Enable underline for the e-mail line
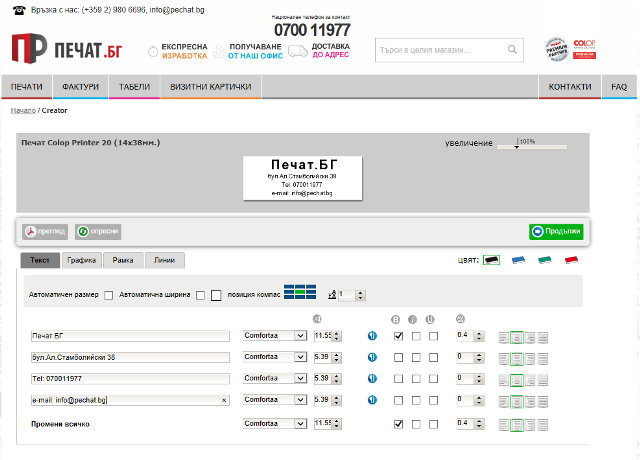The width and height of the screenshot is (640, 460). (x=433, y=400)
